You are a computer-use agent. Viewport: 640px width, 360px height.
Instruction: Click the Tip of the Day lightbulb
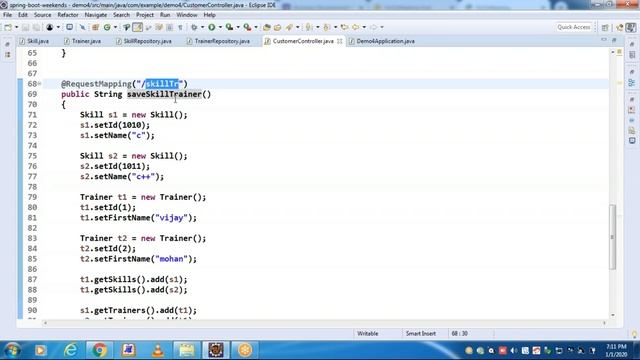(x=634, y=334)
